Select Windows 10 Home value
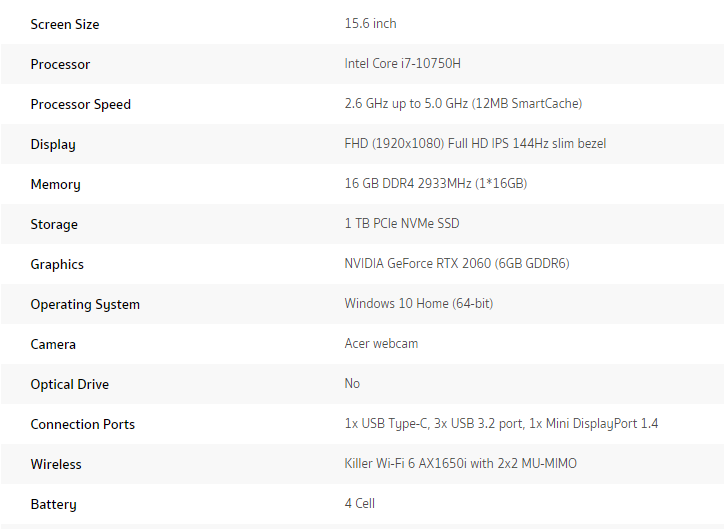This screenshot has width=724, height=529. 418,304
